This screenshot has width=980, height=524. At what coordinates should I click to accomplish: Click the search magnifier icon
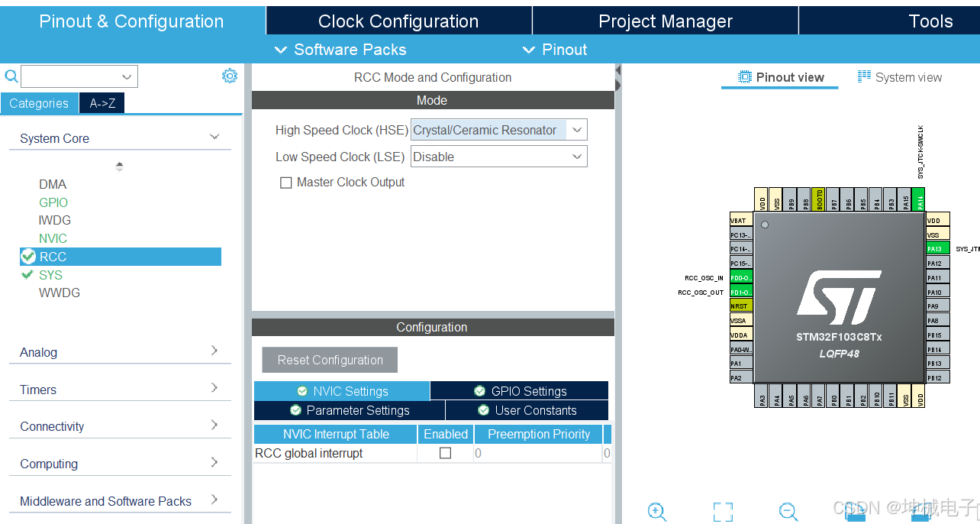coord(11,76)
